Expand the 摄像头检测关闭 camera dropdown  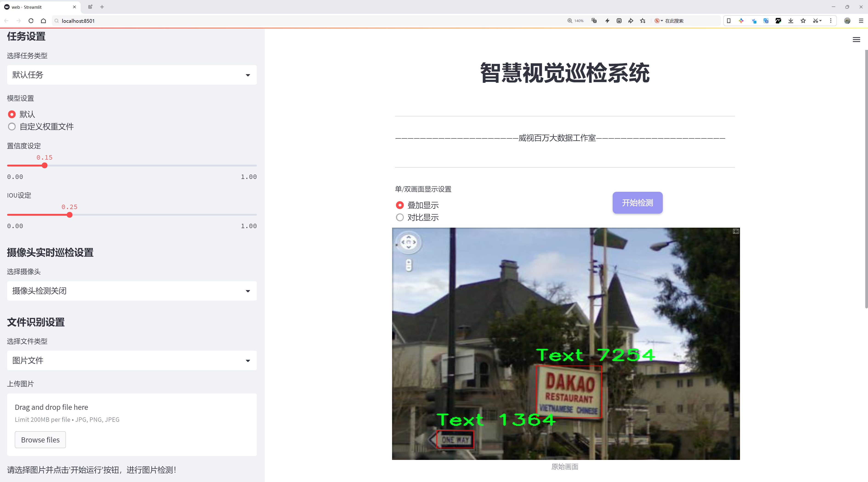pos(132,291)
